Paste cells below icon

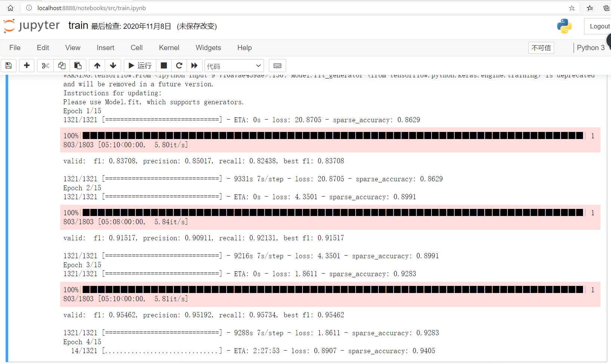point(78,66)
